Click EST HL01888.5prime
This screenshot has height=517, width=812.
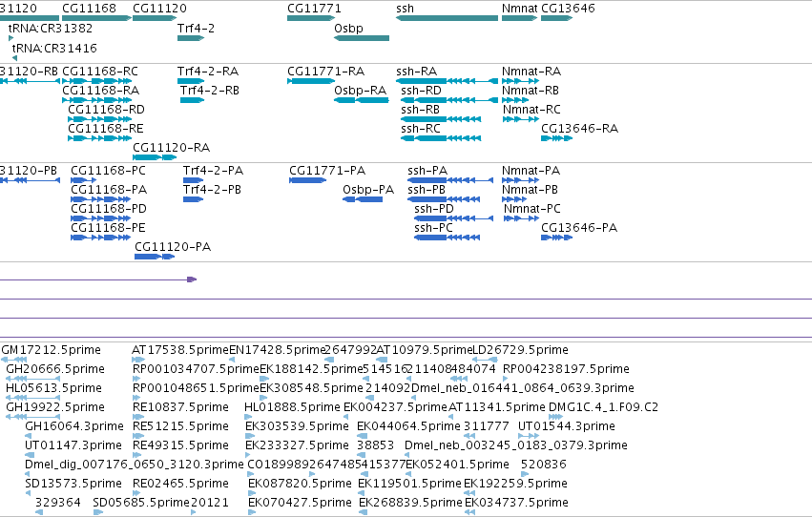(x=292, y=408)
